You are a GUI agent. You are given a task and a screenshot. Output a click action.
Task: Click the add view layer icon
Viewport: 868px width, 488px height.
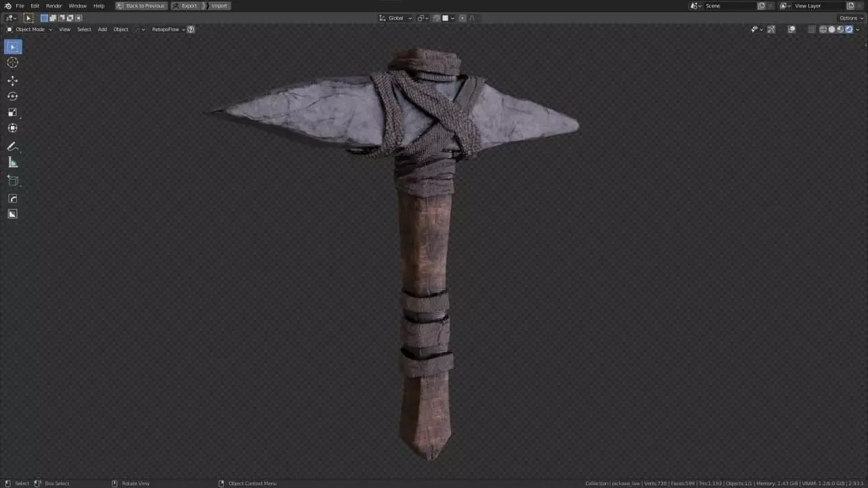pos(850,5)
